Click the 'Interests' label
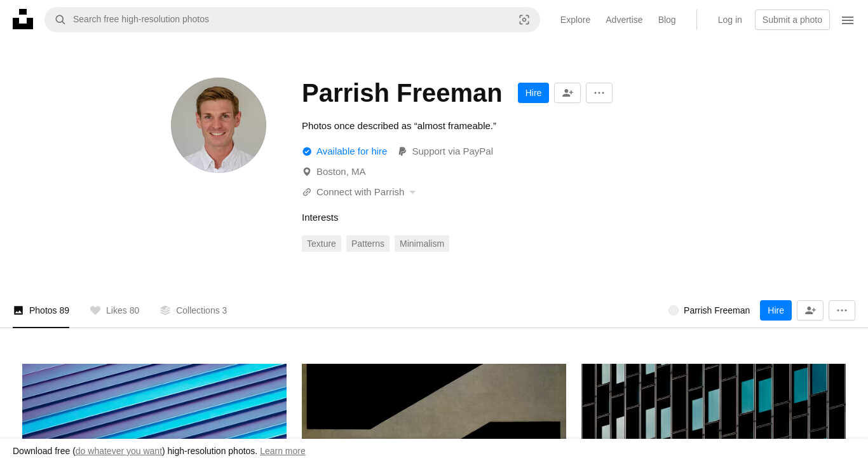The image size is (868, 463). [x=320, y=218]
